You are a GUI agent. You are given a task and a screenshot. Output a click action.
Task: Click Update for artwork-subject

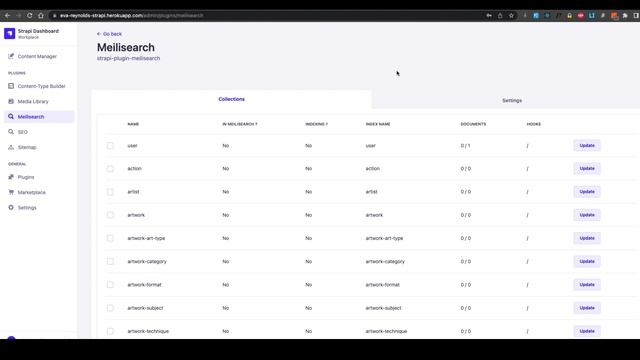tap(587, 308)
